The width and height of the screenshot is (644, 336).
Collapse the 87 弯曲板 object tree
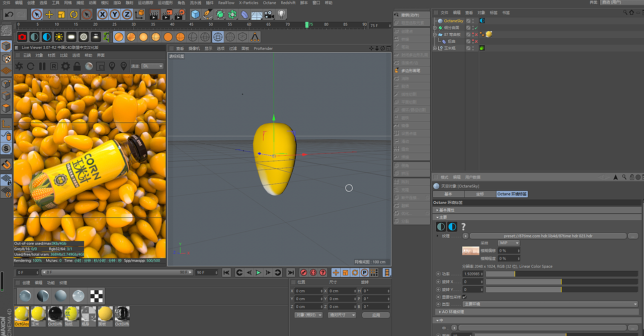(x=435, y=34)
